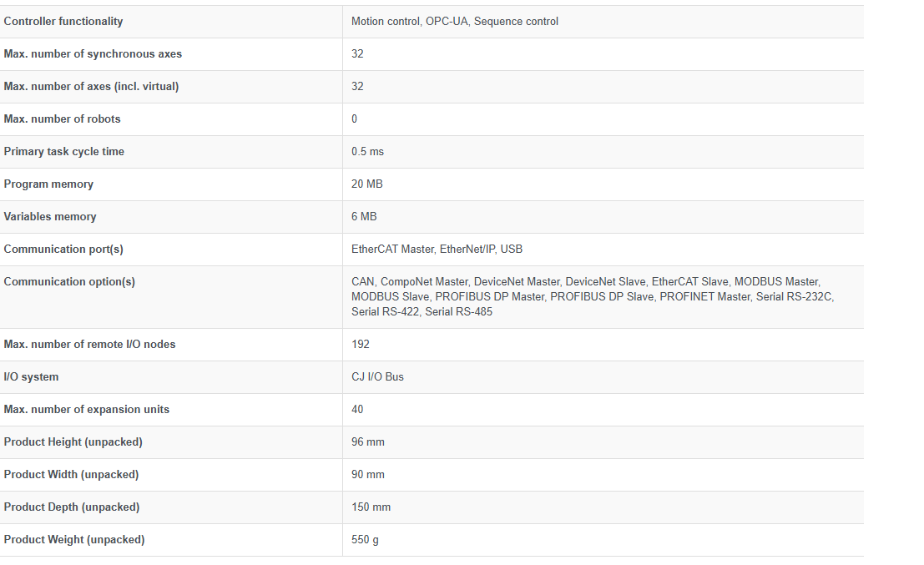This screenshot has width=924, height=565.
Task: Select Max. number of remote I/O nodes
Action: (89, 345)
